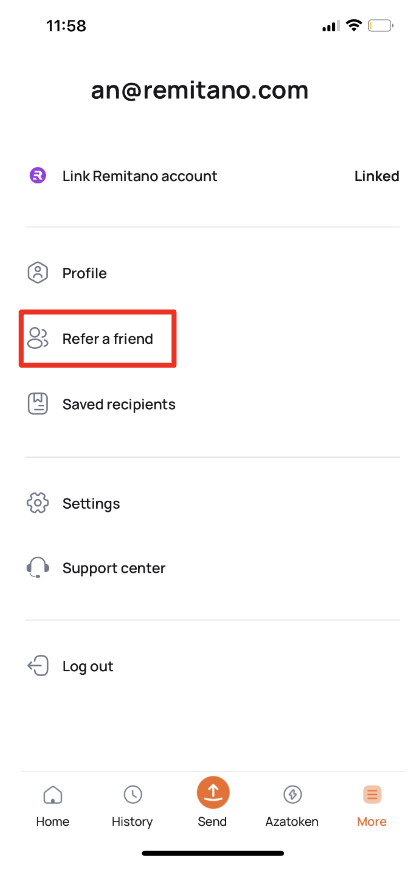
Task: Open the Azatoken tab
Action: pyautogui.click(x=292, y=806)
